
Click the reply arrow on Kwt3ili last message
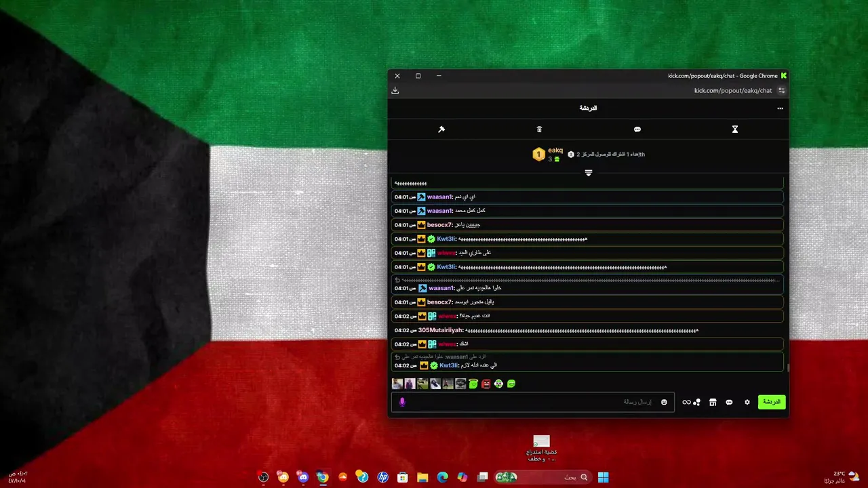[397, 357]
